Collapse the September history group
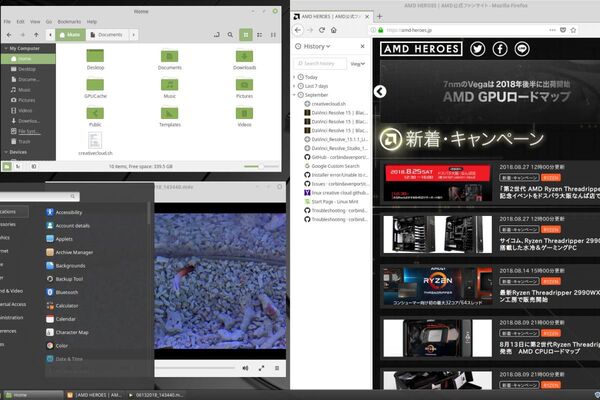 point(294,95)
